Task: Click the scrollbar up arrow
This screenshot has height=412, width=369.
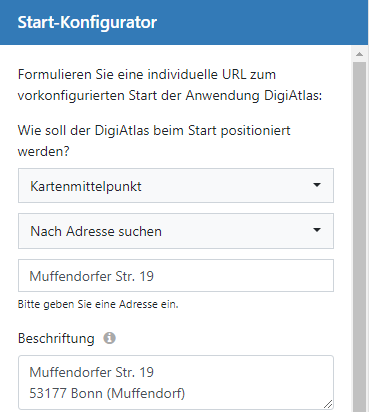Action: pos(359,54)
